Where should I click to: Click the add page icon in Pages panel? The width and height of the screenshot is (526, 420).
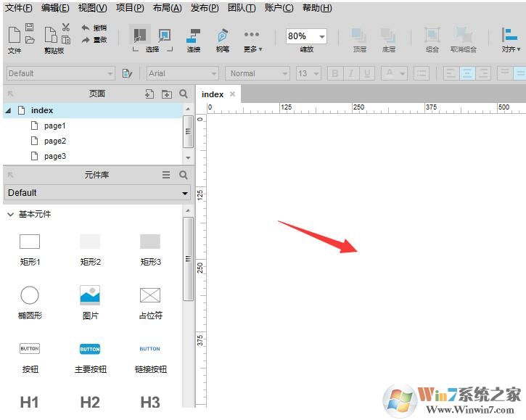[149, 94]
